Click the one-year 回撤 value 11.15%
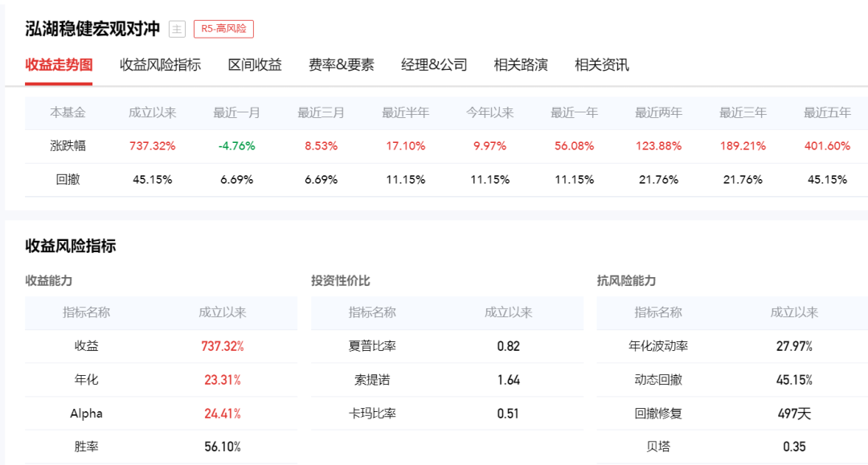 (574, 180)
